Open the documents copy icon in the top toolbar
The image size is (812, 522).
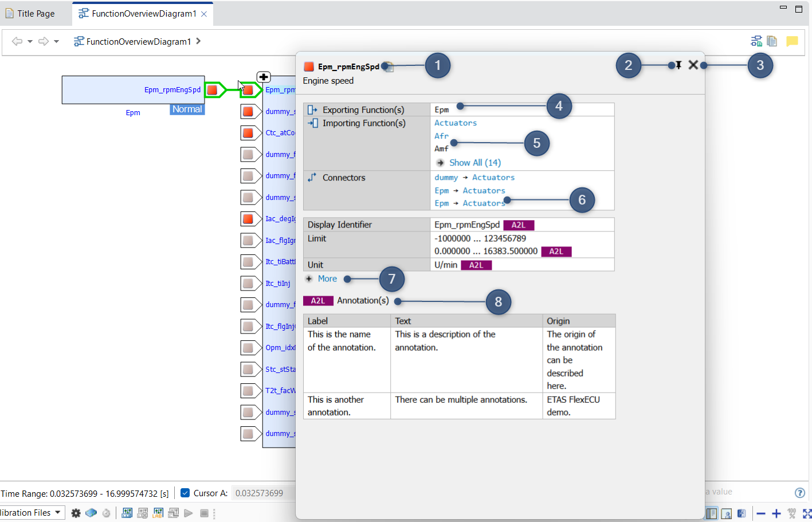pos(772,41)
